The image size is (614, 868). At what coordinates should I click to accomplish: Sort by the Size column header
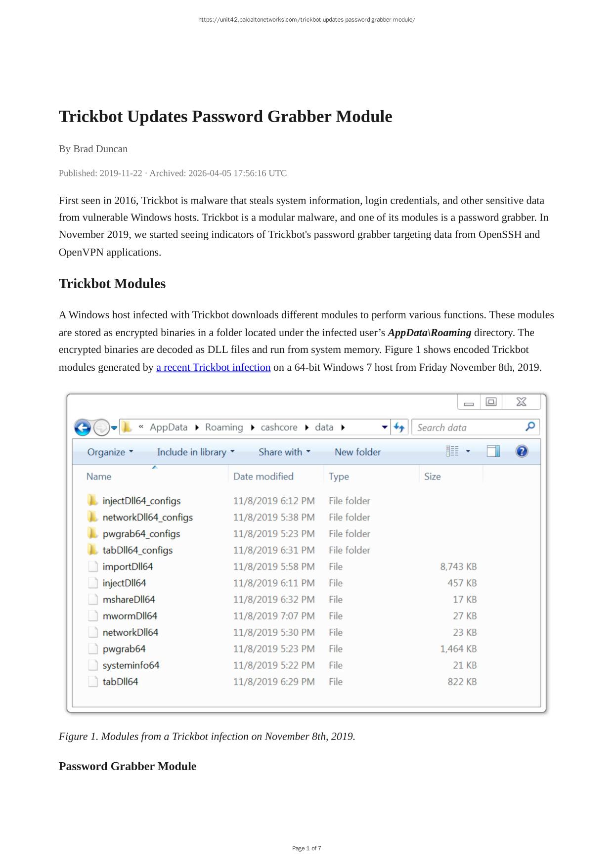[x=432, y=477]
